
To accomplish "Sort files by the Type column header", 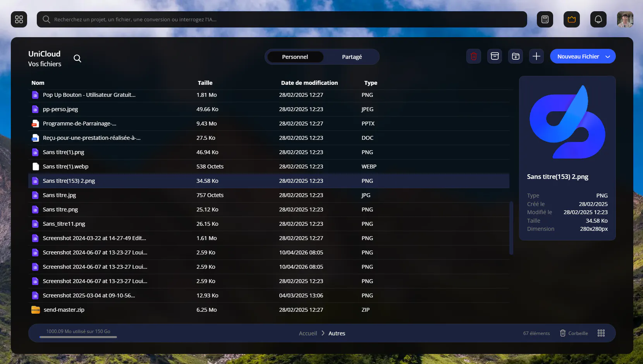I will (x=371, y=83).
